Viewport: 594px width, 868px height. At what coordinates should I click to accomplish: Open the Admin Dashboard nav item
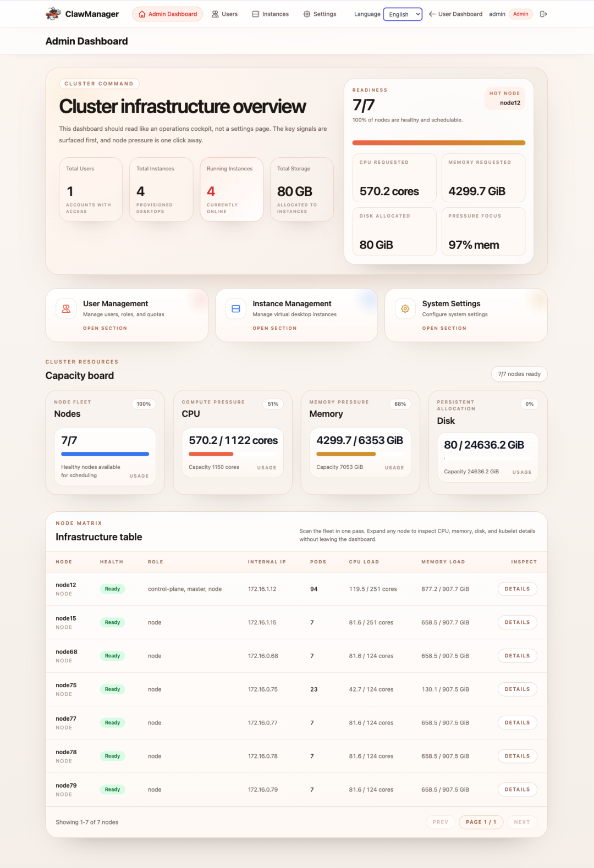point(167,14)
